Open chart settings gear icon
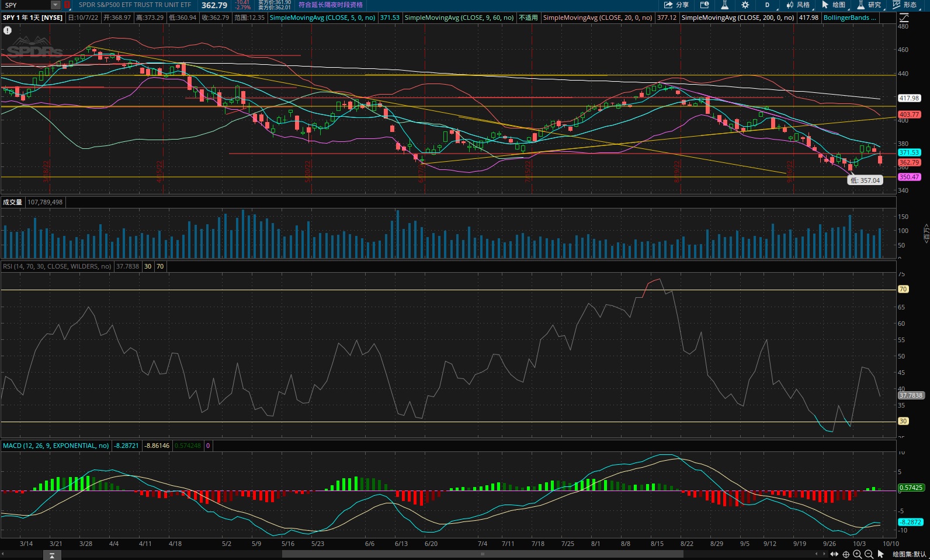 [745, 5]
